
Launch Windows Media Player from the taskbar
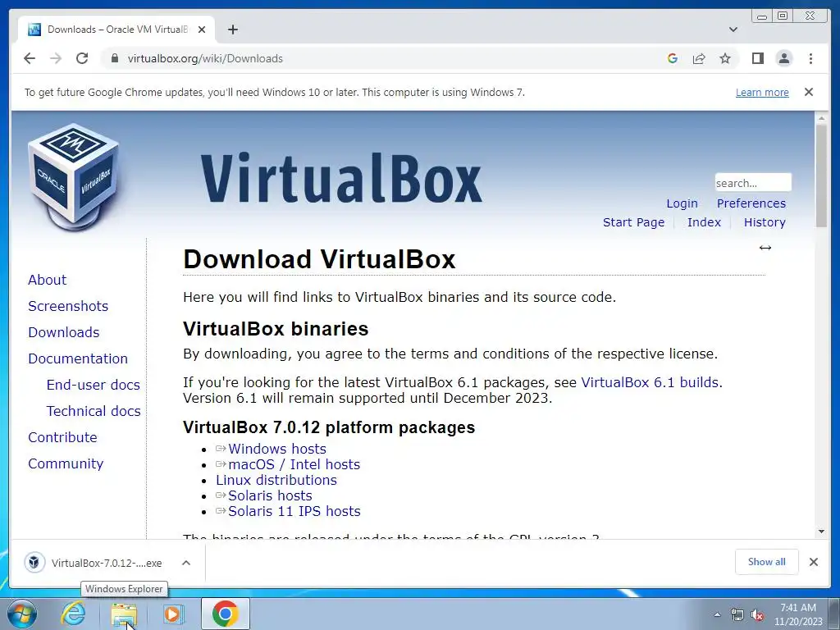point(173,614)
